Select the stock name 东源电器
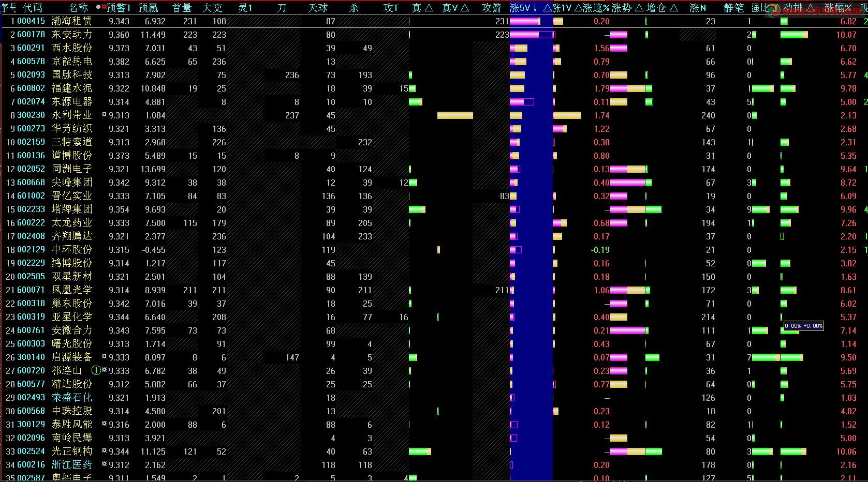The height and width of the screenshot is (482, 868). coord(72,102)
